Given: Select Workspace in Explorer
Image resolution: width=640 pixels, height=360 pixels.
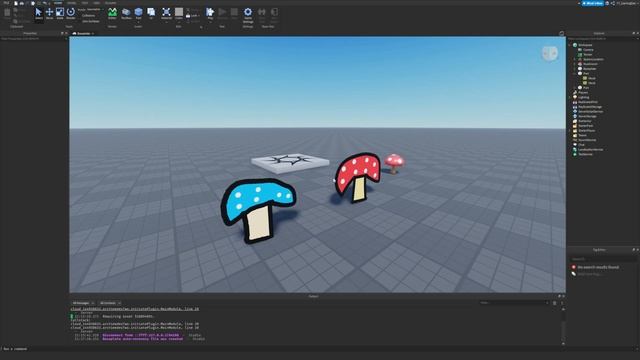Looking at the screenshot, I should point(585,45).
